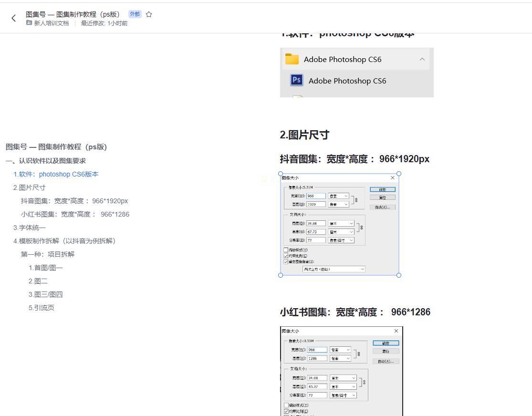Open the unit dropdown beside 45.37
The image size is (532, 416).
click(343, 386)
